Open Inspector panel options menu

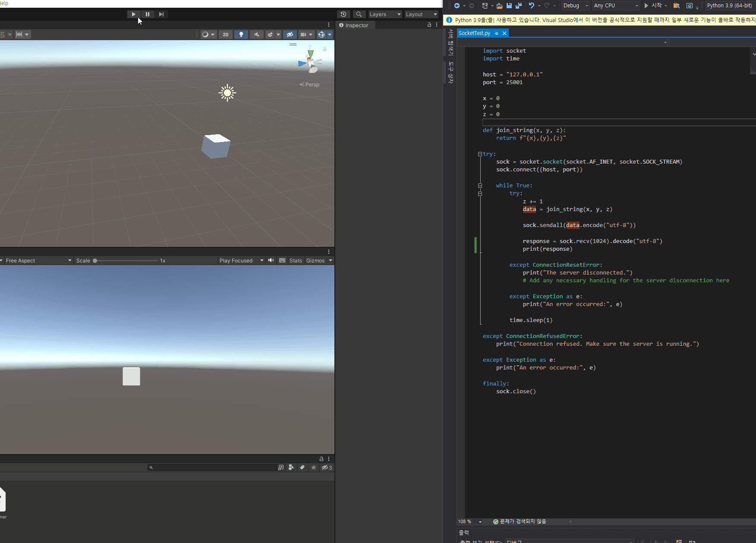pos(437,25)
